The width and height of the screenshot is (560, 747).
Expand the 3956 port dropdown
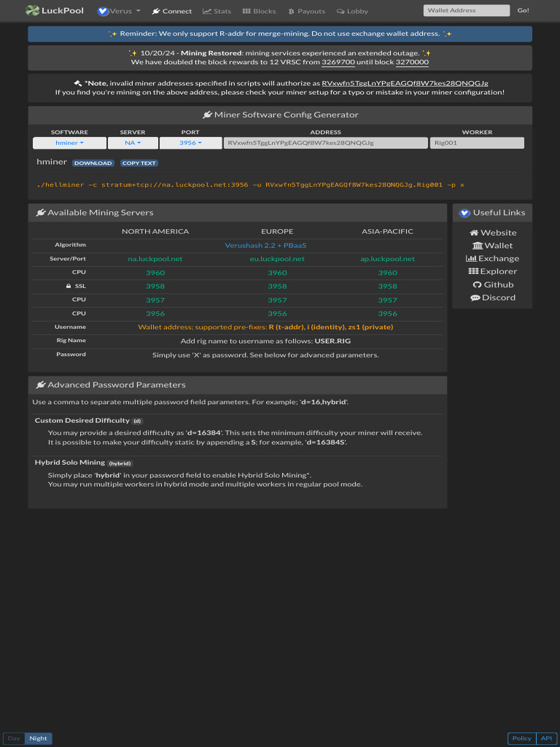pos(190,143)
